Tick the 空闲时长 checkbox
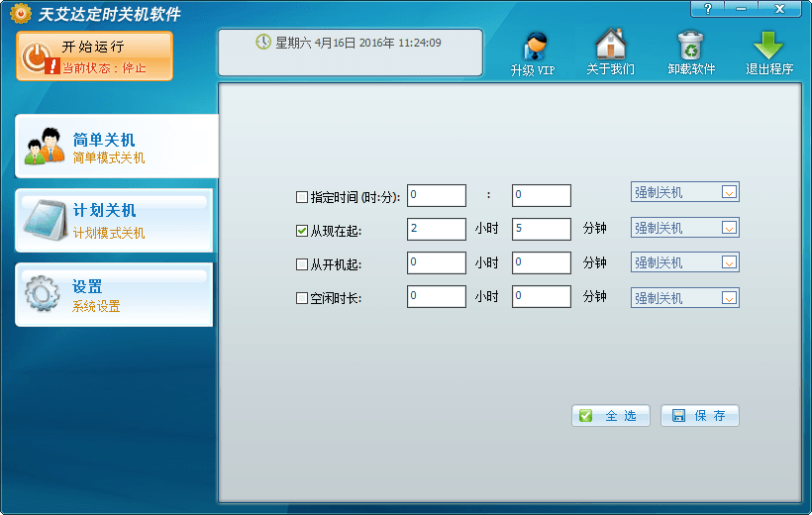This screenshot has height=515, width=812. [302, 298]
